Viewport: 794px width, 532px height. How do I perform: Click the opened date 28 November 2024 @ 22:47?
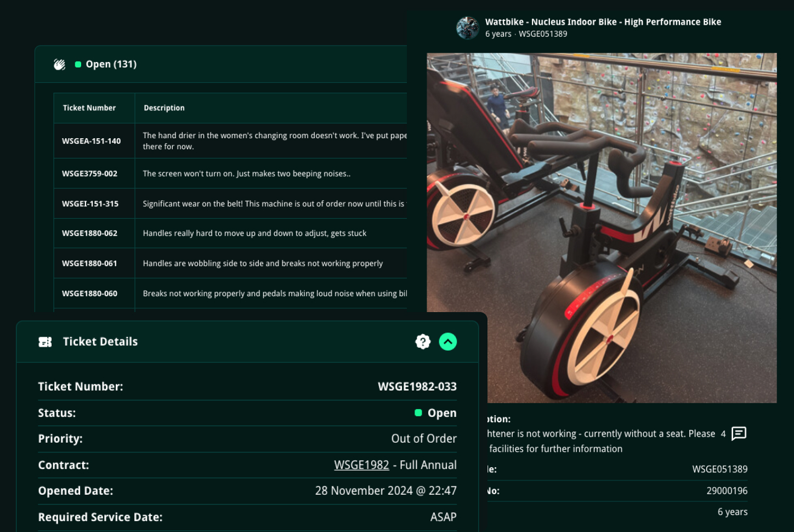click(386, 491)
